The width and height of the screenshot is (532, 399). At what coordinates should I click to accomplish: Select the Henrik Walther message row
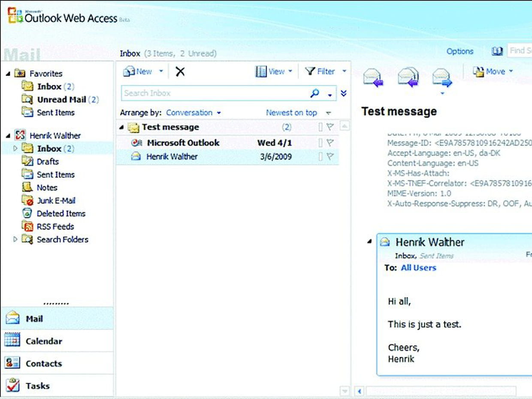[227, 157]
